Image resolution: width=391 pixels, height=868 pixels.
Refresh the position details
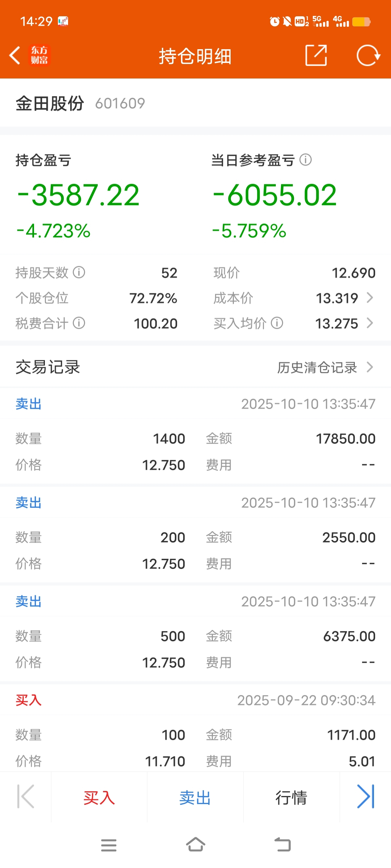click(368, 56)
